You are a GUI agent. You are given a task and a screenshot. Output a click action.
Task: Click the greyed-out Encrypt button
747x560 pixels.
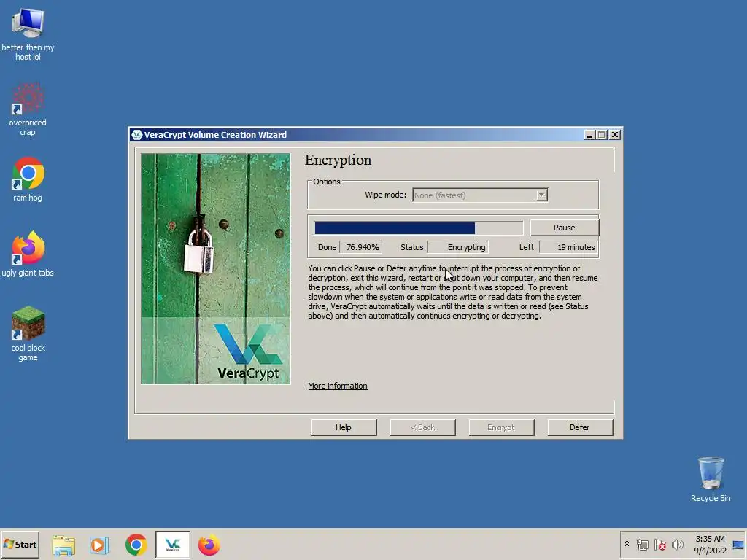click(x=501, y=427)
